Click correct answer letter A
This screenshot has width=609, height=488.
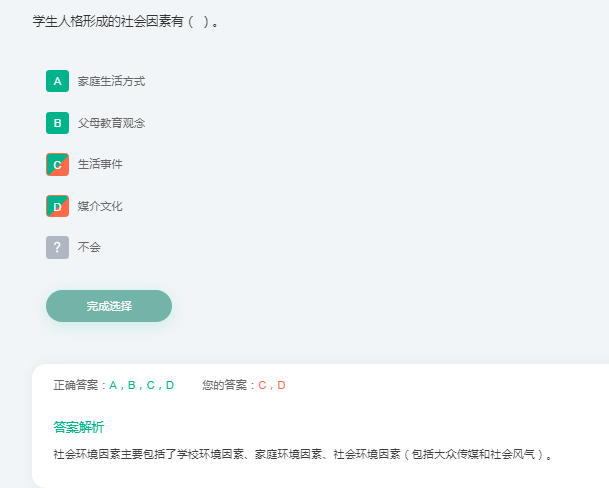113,385
